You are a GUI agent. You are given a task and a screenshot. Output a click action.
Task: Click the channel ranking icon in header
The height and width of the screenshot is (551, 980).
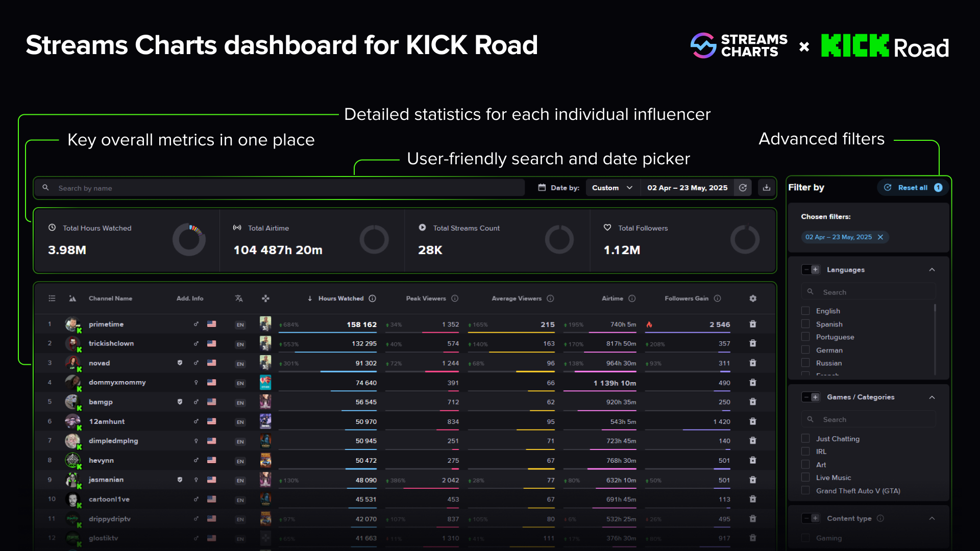[72, 298]
